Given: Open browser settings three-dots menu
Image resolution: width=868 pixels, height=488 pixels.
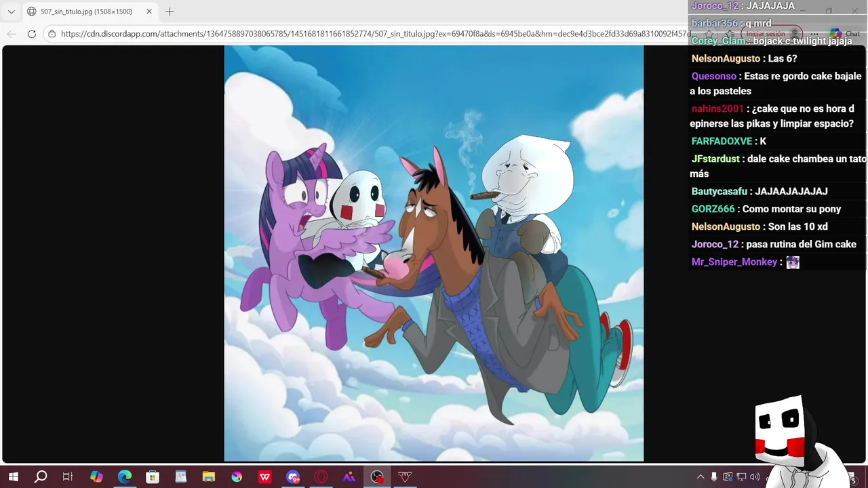Looking at the screenshot, I should [814, 34].
